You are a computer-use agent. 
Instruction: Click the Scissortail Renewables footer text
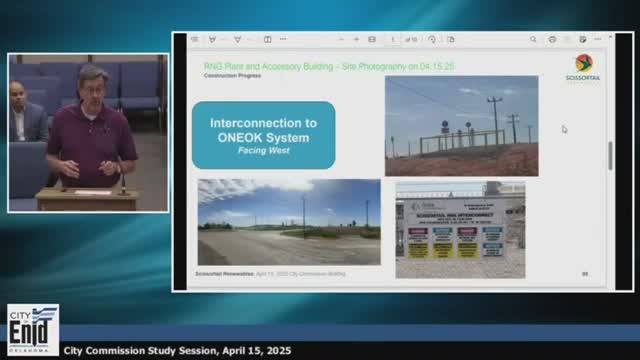(x=270, y=274)
